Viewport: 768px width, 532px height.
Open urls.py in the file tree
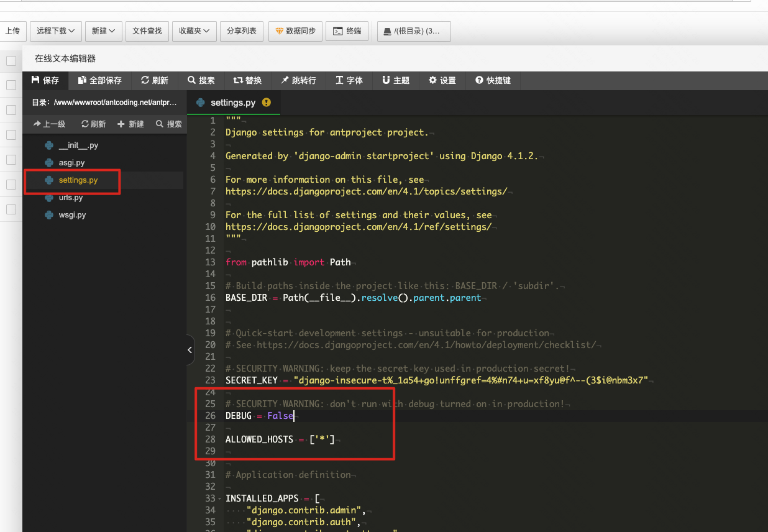pos(71,198)
